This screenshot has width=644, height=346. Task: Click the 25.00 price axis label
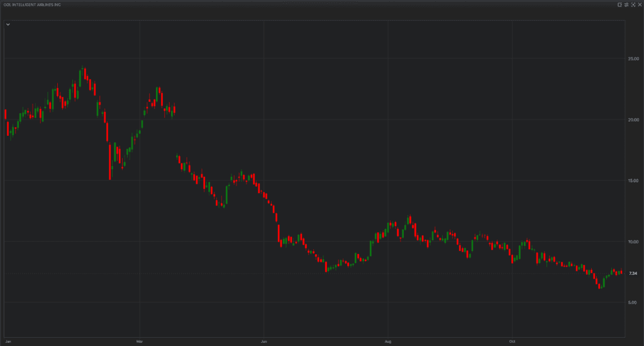[633, 59]
